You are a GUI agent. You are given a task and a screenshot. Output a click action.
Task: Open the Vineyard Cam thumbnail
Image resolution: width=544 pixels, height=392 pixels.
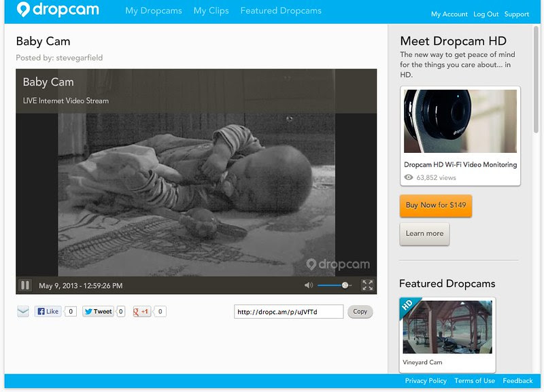447,327
